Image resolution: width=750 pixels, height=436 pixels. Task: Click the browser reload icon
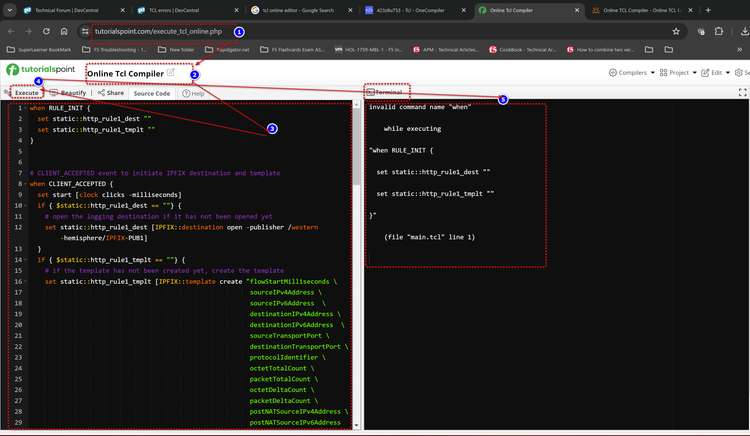[x=46, y=31]
